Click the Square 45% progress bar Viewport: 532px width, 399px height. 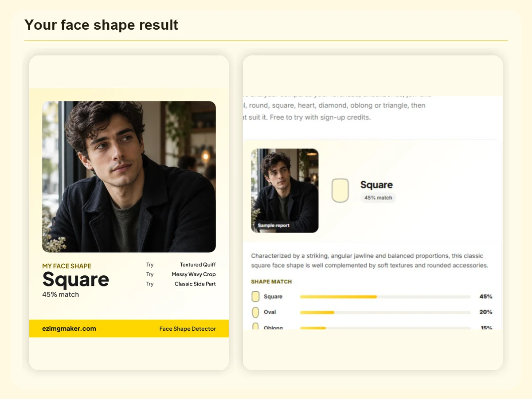point(385,297)
